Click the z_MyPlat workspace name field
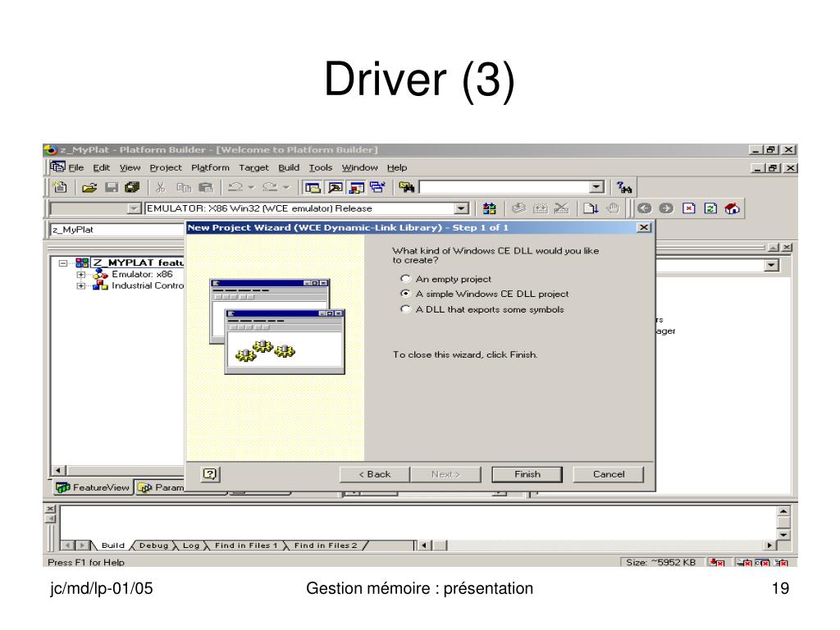840x630 pixels. (116, 230)
